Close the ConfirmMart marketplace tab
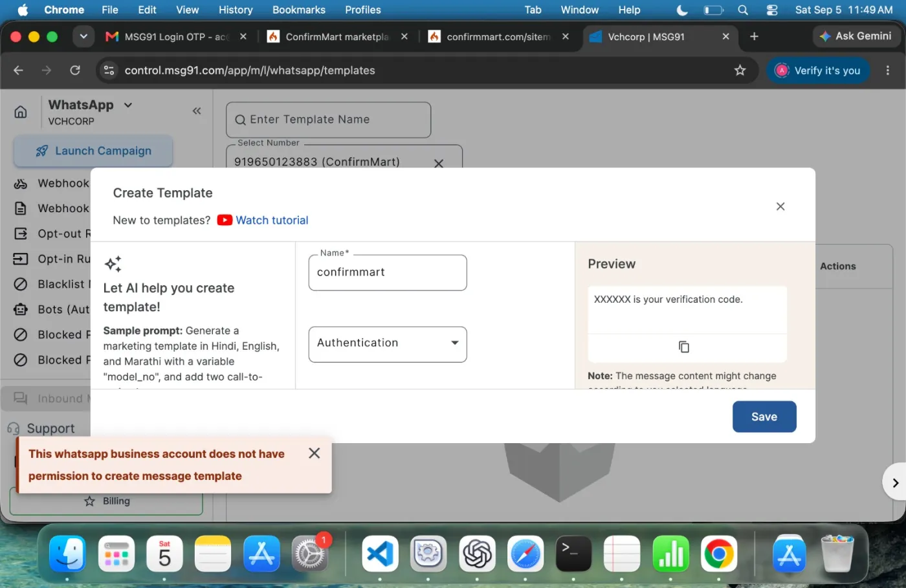The width and height of the screenshot is (906, 588). coord(404,37)
